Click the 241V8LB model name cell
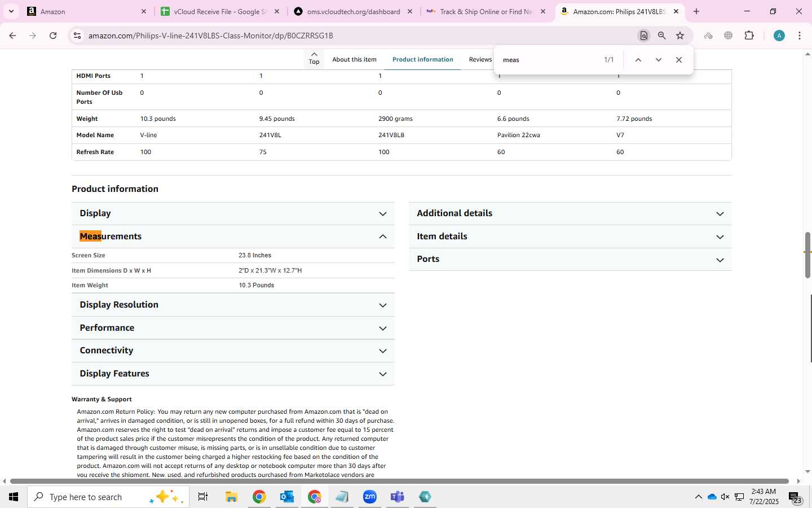 coord(391,135)
